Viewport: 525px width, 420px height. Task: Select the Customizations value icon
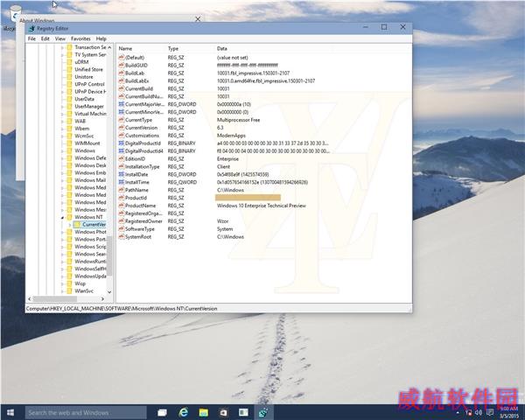(x=122, y=136)
